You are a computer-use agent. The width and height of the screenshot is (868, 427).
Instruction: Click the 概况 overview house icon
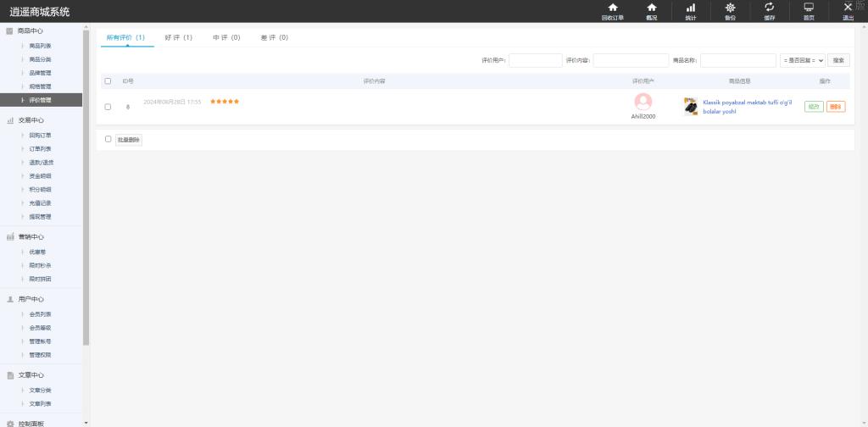[x=651, y=8]
